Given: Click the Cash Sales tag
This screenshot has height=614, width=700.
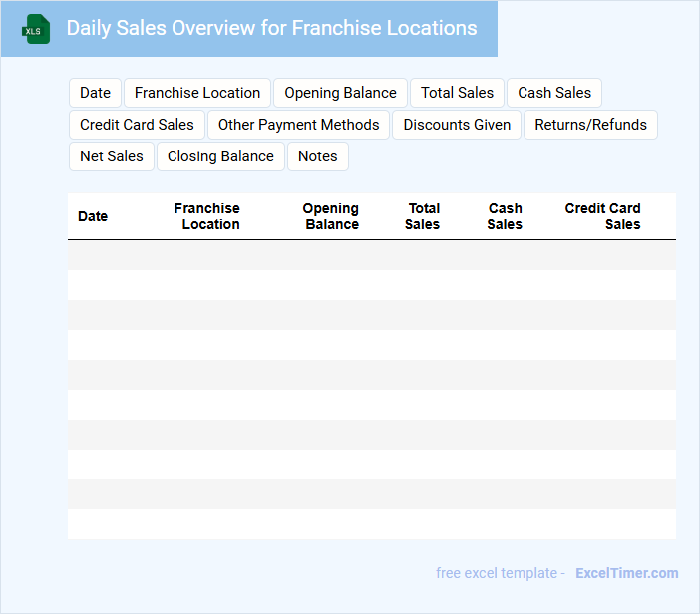Looking at the screenshot, I should (554, 93).
